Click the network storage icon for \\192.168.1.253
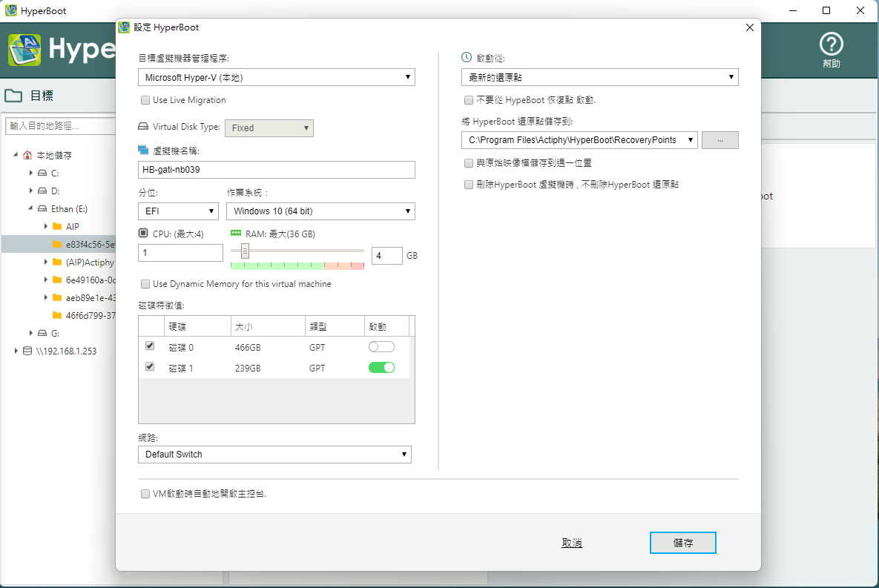The image size is (879, 588). 27,351
